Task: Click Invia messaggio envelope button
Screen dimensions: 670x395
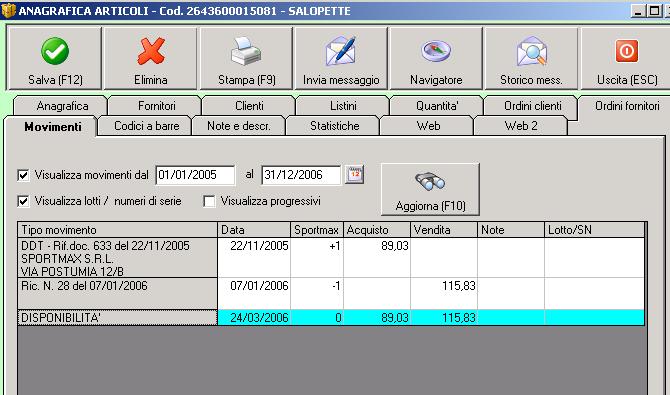Action: point(341,58)
